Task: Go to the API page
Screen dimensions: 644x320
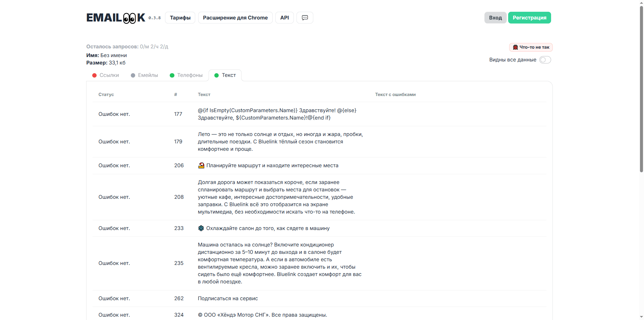Action: (285, 18)
